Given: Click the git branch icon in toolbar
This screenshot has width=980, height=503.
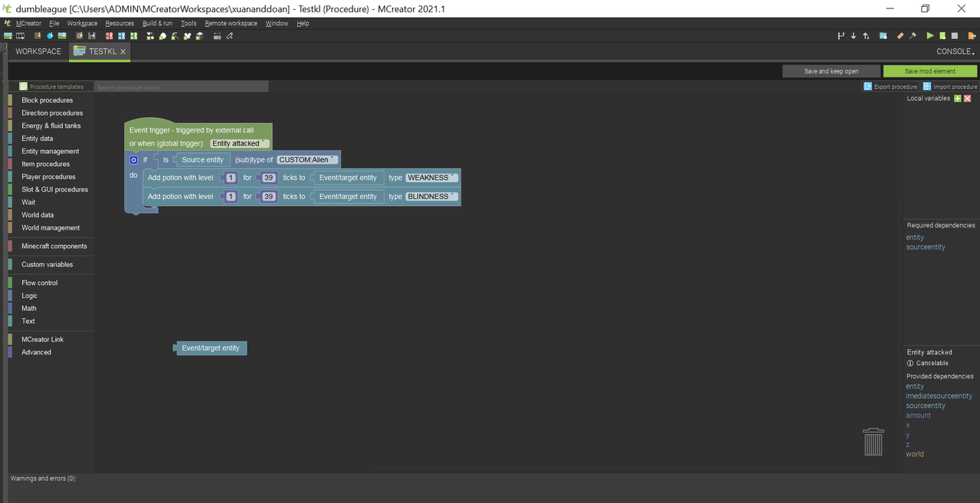Looking at the screenshot, I should [841, 35].
